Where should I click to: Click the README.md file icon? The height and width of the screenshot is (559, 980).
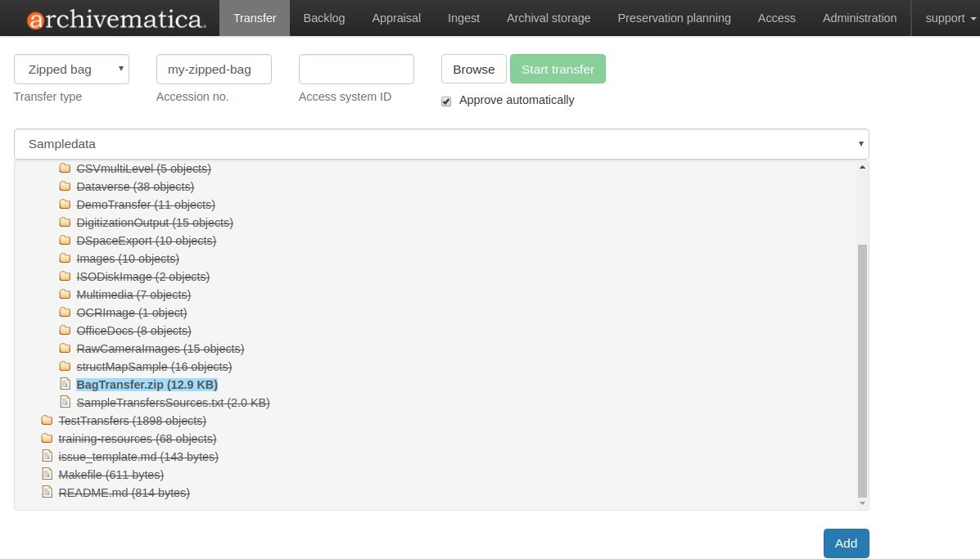[x=47, y=493]
